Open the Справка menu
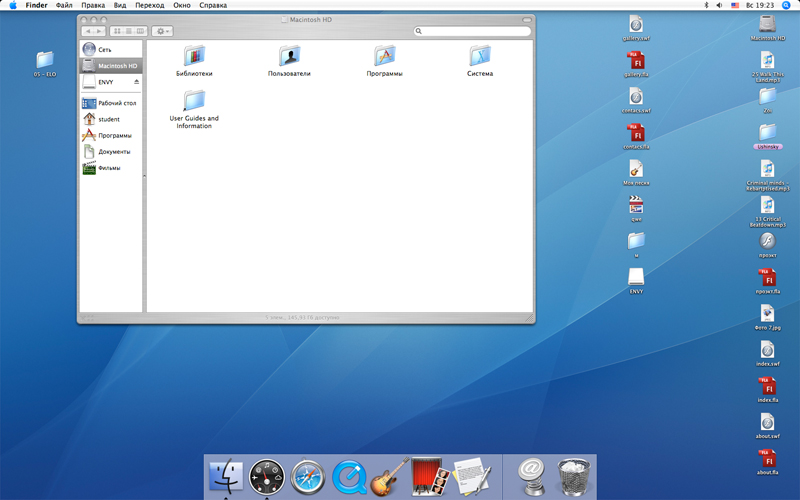The image size is (800, 500). click(213, 5)
